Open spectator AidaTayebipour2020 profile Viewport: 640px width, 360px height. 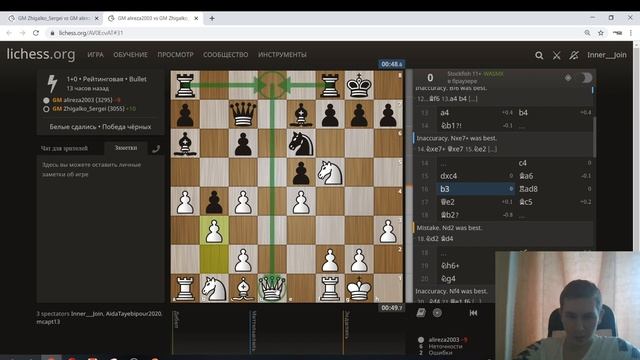tap(133, 314)
